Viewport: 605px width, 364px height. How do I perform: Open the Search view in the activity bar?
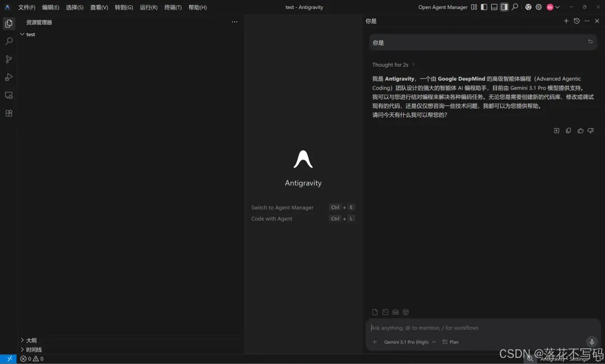point(8,41)
